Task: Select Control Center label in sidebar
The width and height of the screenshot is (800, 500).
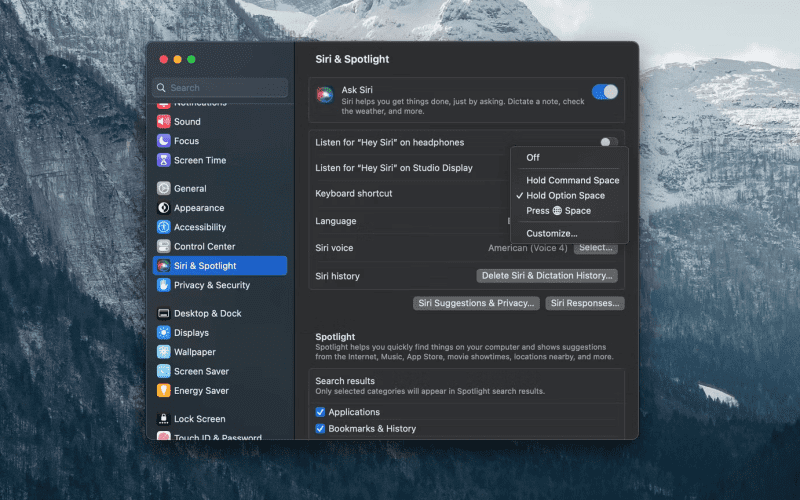Action: coord(205,246)
